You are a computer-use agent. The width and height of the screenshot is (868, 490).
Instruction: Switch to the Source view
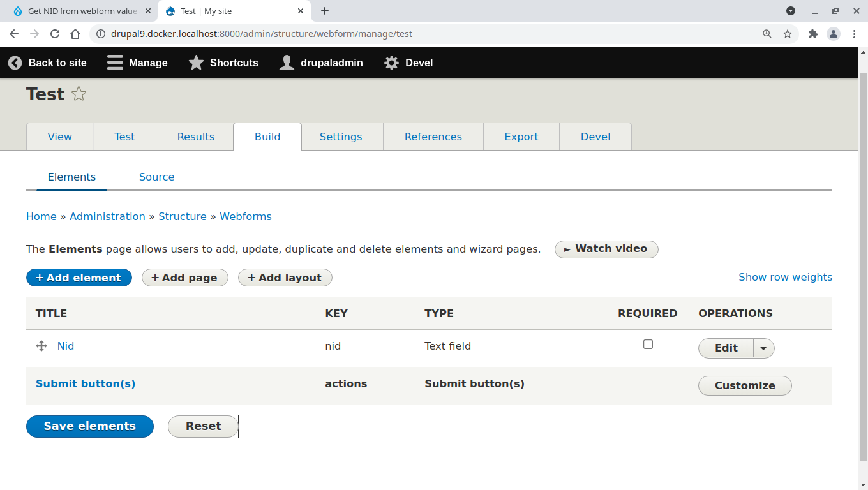click(x=156, y=177)
